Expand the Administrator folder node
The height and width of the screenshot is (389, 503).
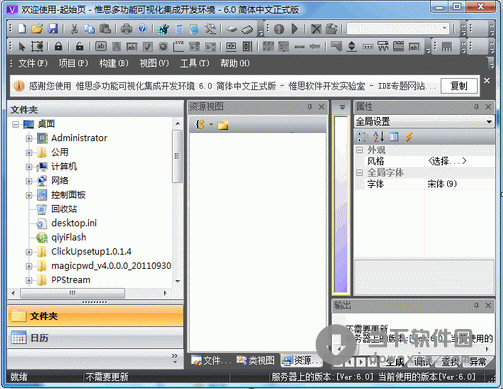29,138
